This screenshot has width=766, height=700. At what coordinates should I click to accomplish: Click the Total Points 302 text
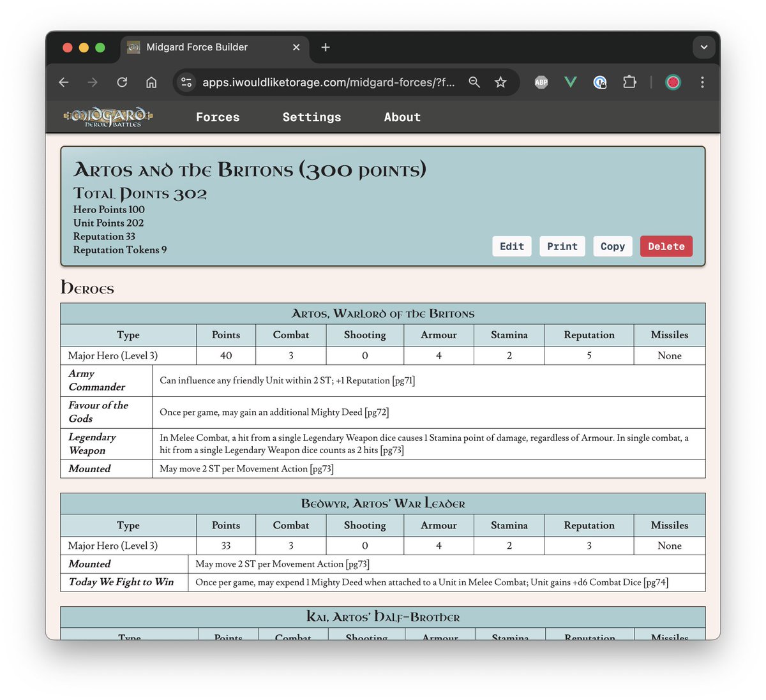[140, 193]
